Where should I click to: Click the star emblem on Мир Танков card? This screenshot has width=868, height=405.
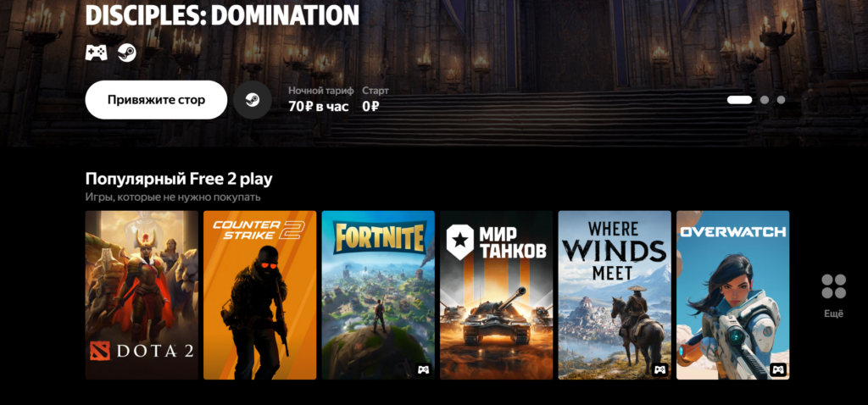(x=459, y=241)
